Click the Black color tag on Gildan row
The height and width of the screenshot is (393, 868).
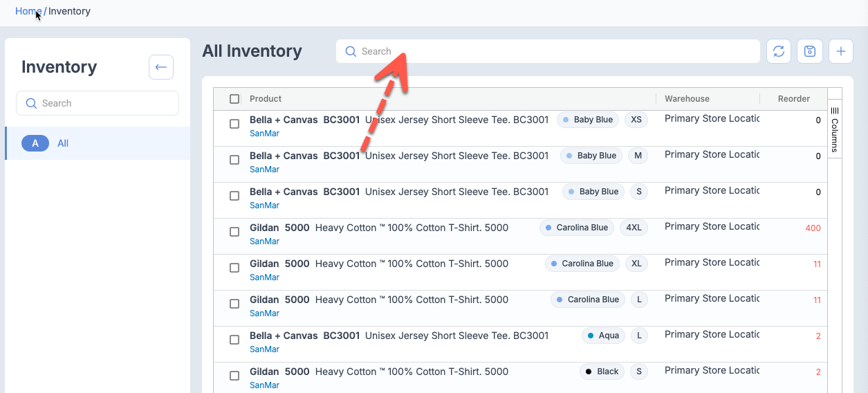coord(602,372)
